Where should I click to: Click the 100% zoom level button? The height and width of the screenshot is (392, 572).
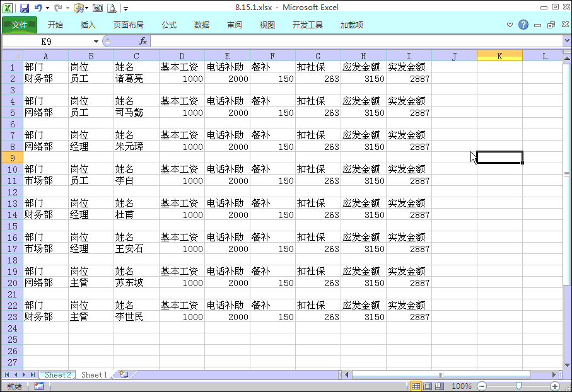(x=462, y=386)
